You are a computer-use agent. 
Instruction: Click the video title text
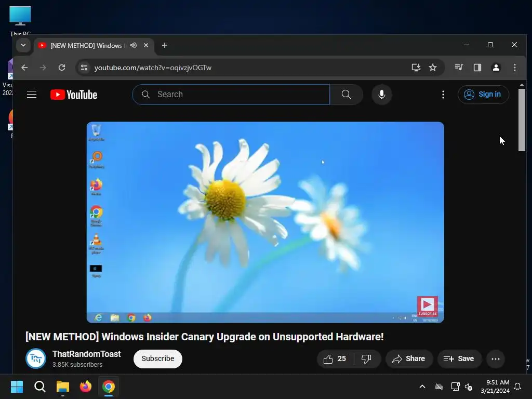click(205, 337)
